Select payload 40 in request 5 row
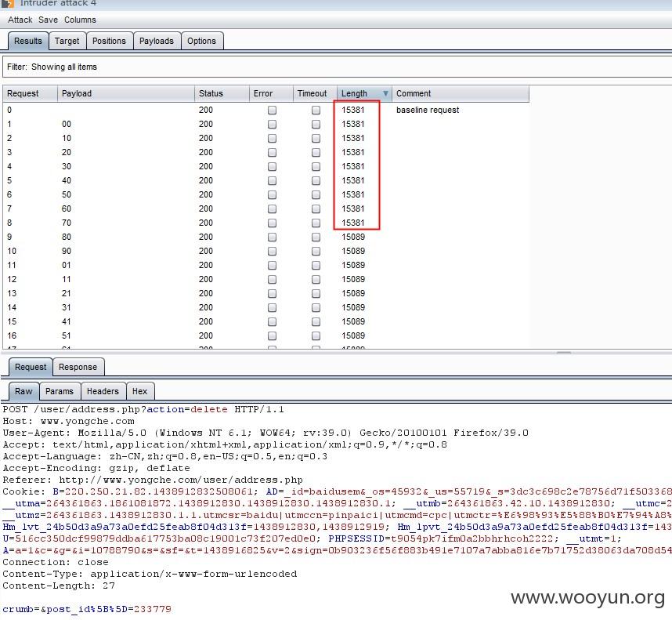Viewport: 672px width, 620px height. 67,180
